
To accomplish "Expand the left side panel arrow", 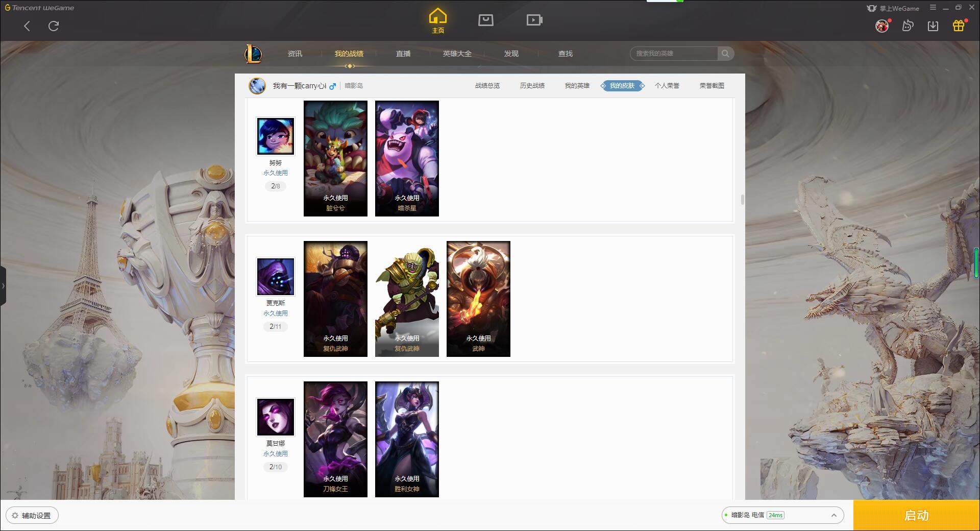I will click(x=3, y=286).
